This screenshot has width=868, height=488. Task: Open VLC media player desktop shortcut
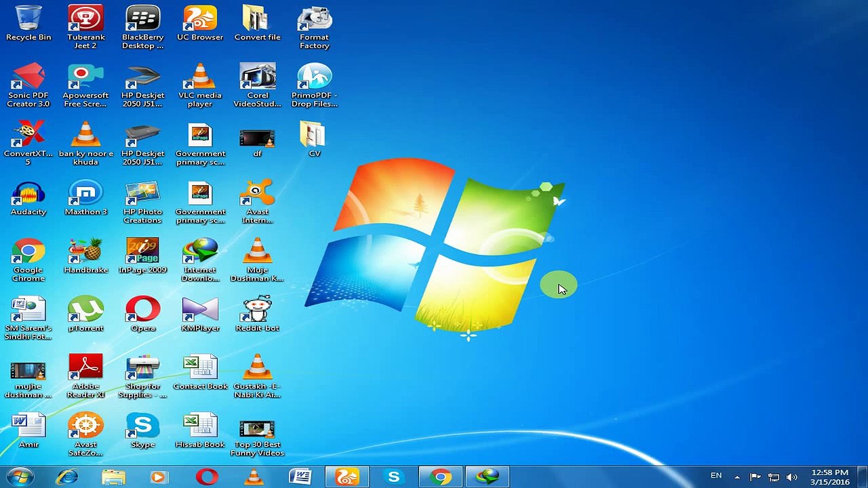click(200, 85)
